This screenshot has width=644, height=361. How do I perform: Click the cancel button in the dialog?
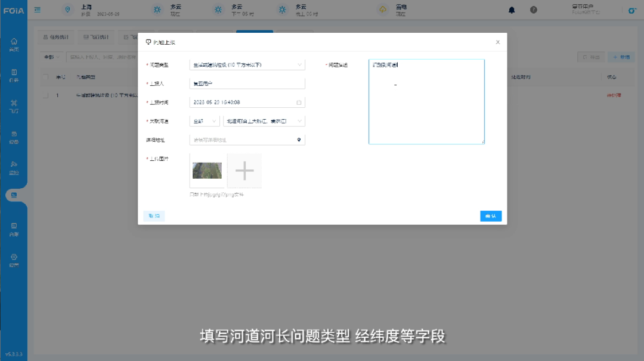[154, 216]
